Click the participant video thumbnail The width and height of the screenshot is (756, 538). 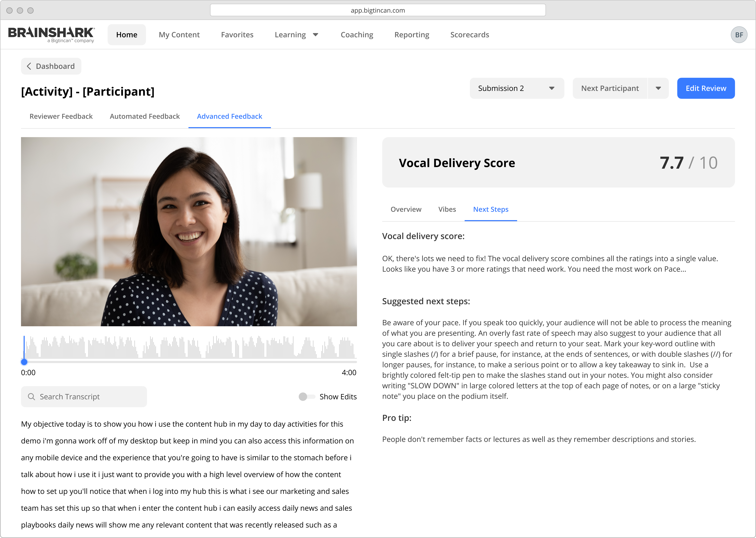(x=189, y=232)
